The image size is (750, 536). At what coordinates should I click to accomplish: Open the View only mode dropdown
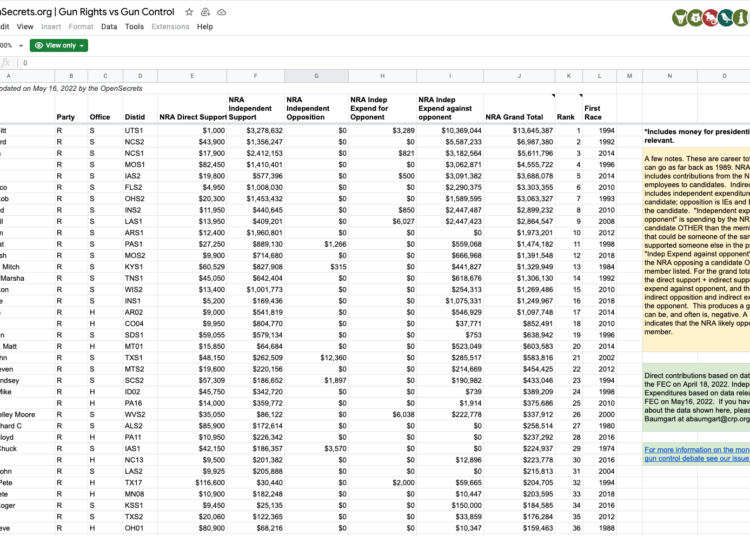coord(59,45)
